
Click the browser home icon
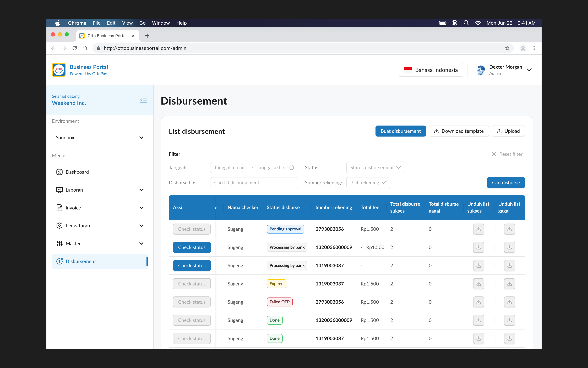point(85,48)
